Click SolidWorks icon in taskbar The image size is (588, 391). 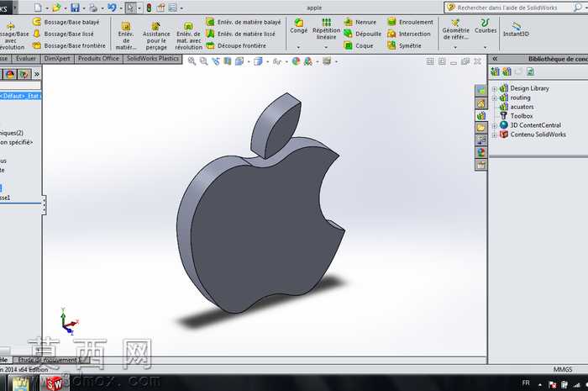pos(55,383)
